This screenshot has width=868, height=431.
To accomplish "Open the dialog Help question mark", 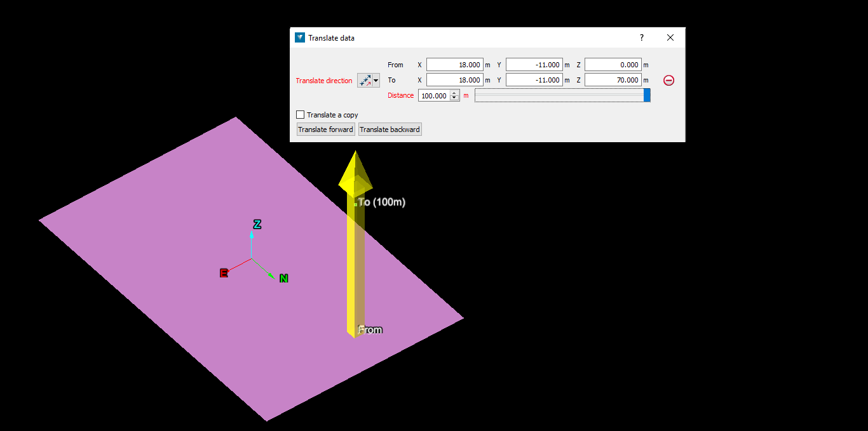I will tap(641, 37).
